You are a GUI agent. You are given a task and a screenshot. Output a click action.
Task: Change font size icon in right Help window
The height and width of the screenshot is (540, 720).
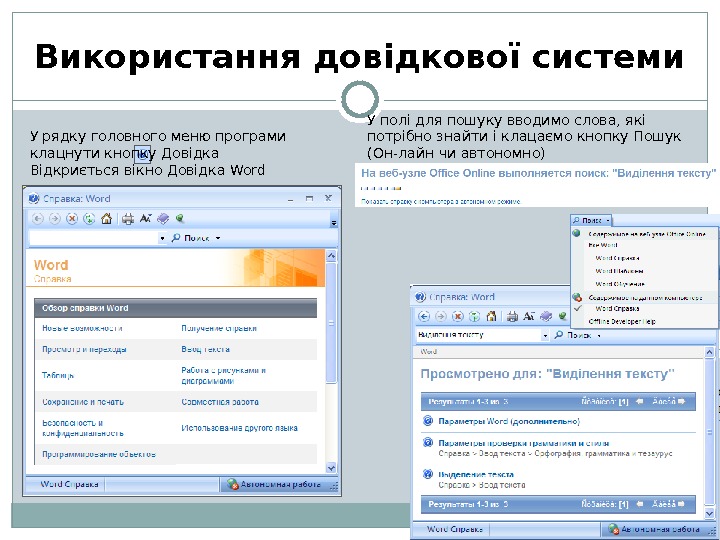click(529, 316)
